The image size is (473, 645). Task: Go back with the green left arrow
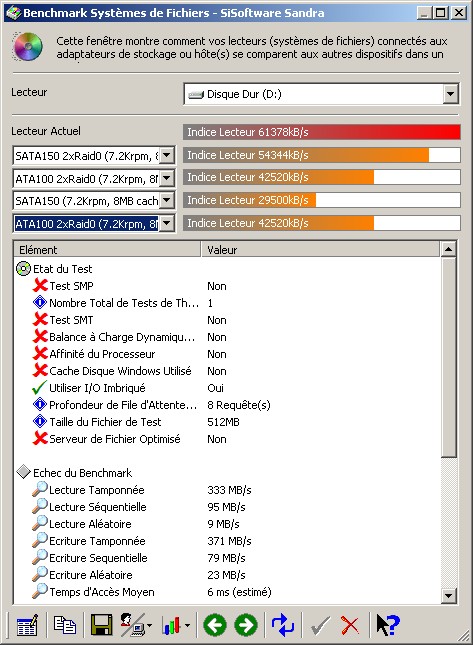coord(215,625)
